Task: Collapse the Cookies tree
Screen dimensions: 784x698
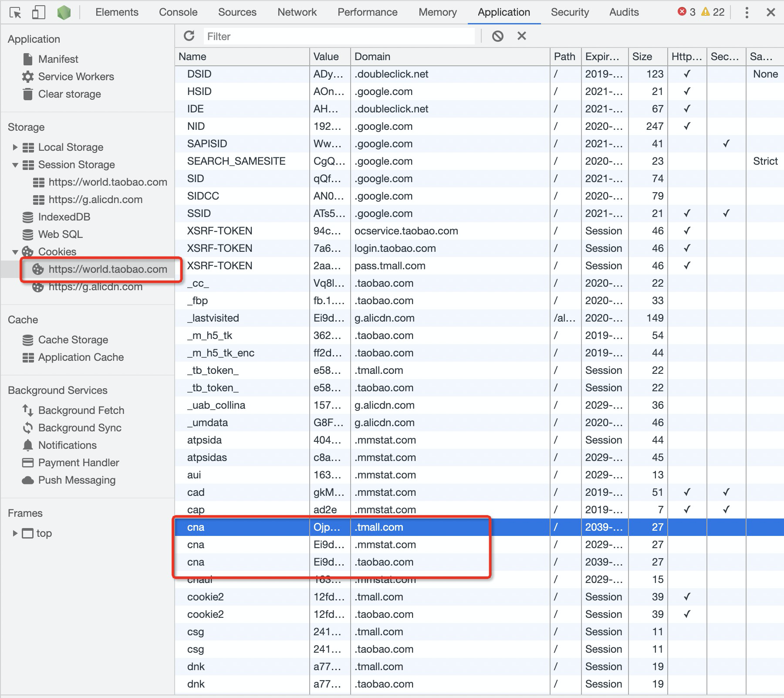Action: point(15,252)
